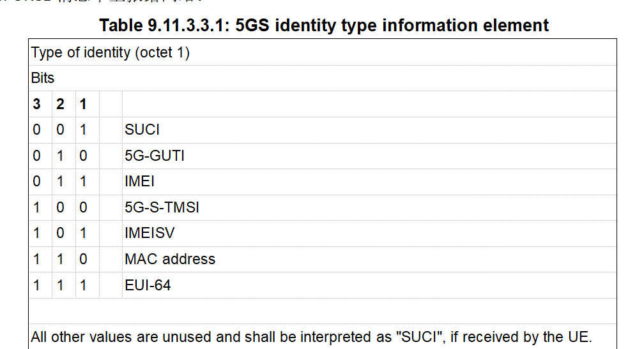The height and width of the screenshot is (349, 644).
Task: Click bit 1 value in the SUCI row
Action: (x=83, y=130)
